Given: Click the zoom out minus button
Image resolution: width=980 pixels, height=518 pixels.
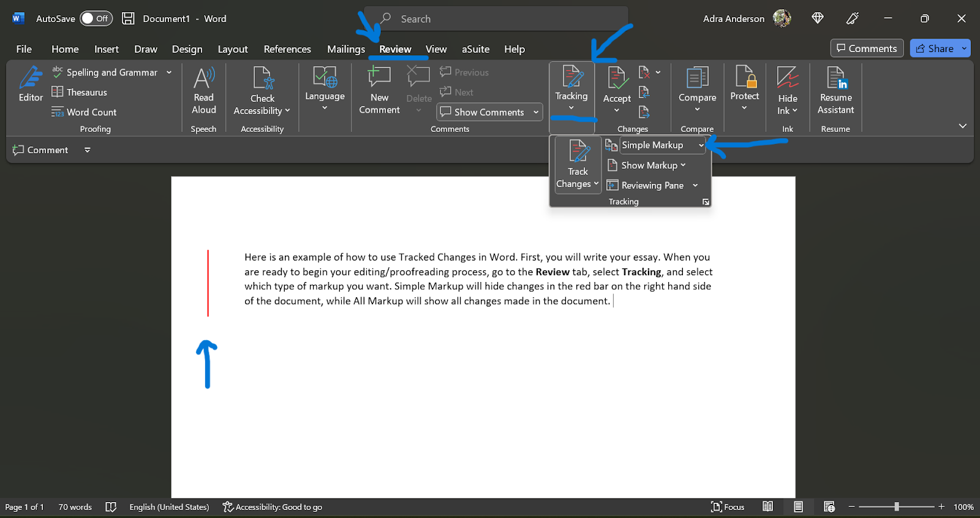Looking at the screenshot, I should pyautogui.click(x=851, y=507).
